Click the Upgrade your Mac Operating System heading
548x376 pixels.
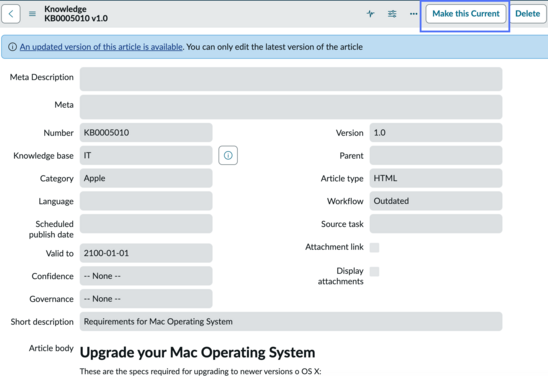click(x=197, y=352)
